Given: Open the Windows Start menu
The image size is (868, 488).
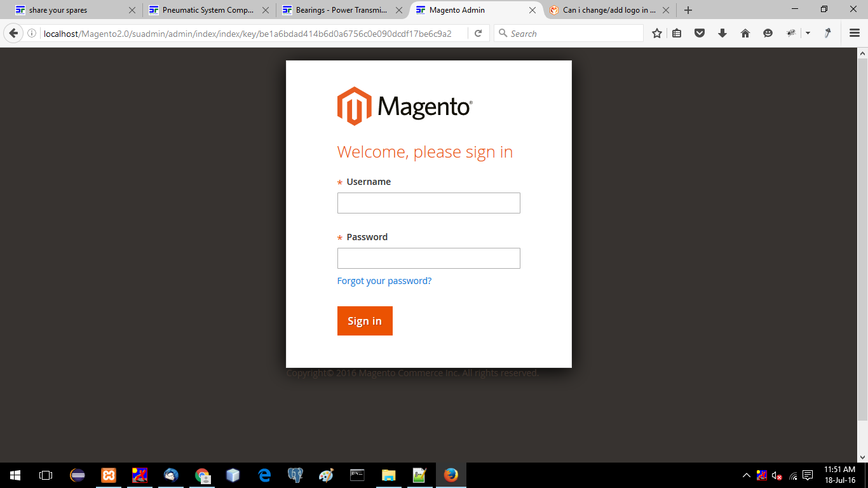Looking at the screenshot, I should click(x=15, y=475).
